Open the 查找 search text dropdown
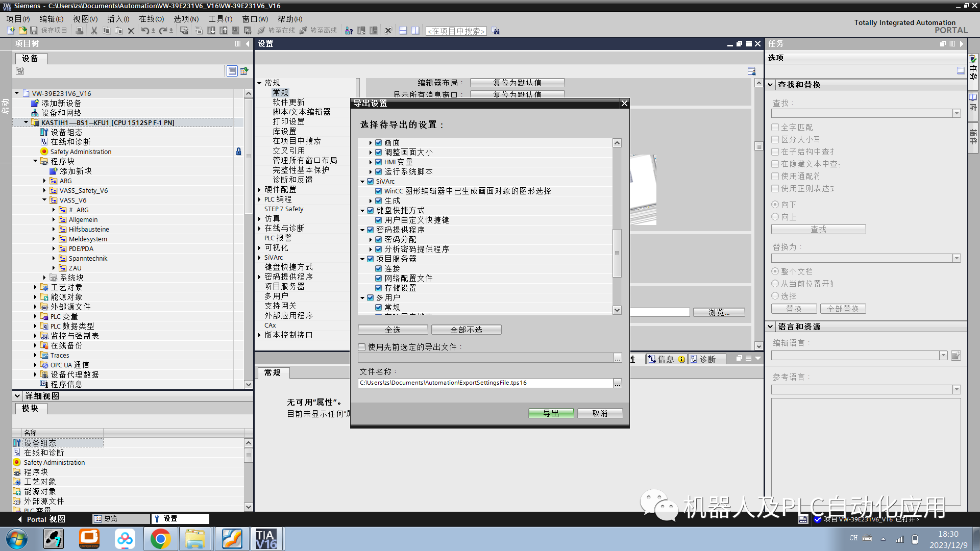This screenshot has width=980, height=551. coord(957,114)
